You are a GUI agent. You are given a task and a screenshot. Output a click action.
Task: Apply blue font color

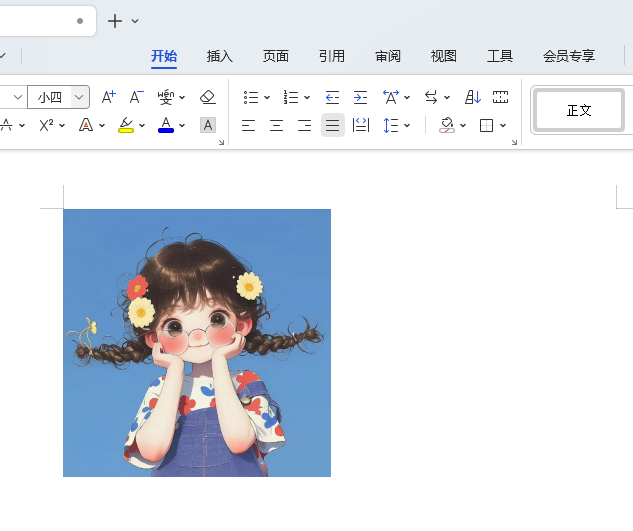(166, 125)
